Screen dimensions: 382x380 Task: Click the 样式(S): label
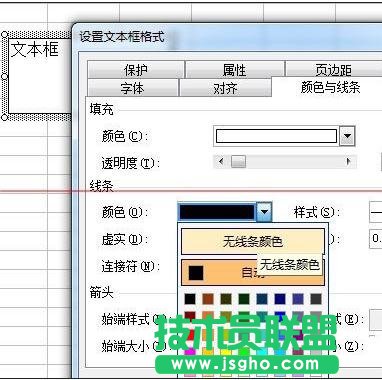pos(317,212)
